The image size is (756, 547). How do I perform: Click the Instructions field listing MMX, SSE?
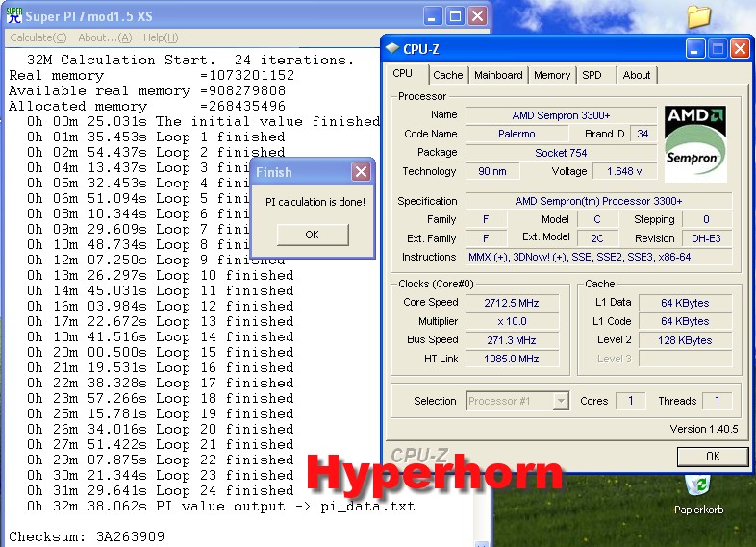tap(599, 257)
